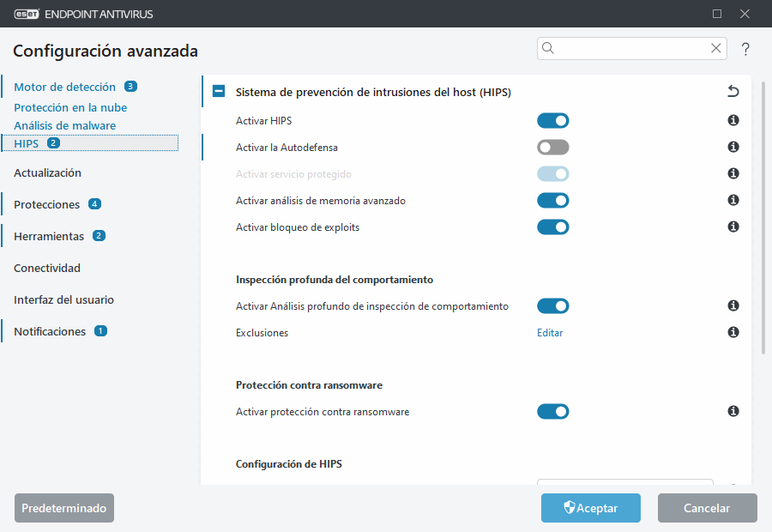This screenshot has width=772, height=532.
Task: Click the Protección contra ransomware heading
Action: point(309,384)
